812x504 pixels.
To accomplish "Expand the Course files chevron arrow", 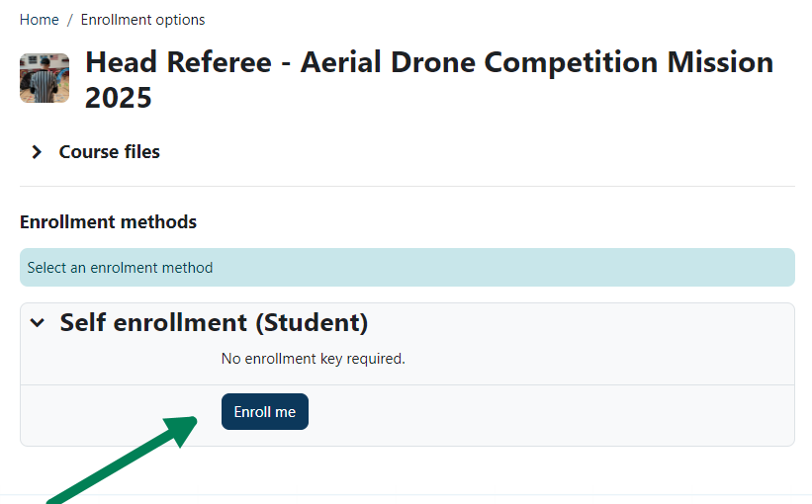I will coord(37,152).
